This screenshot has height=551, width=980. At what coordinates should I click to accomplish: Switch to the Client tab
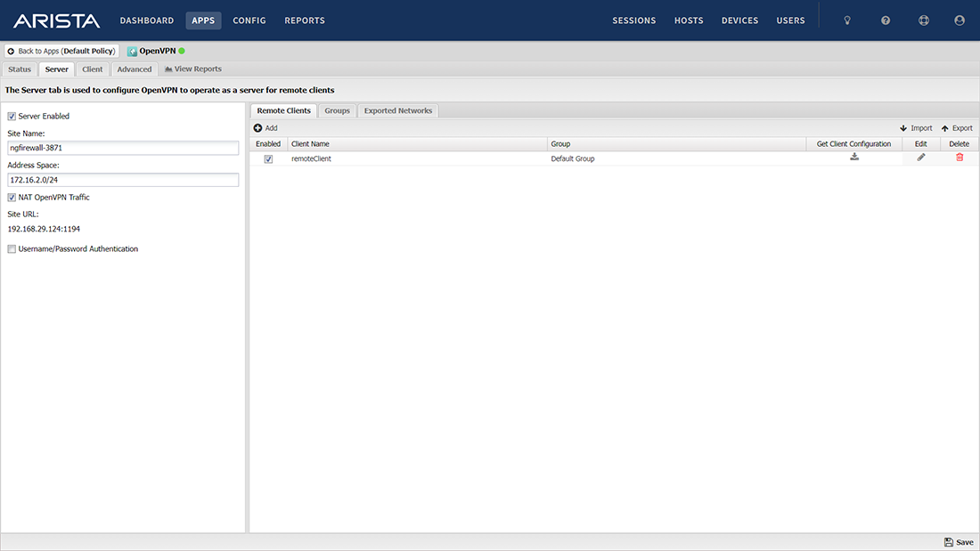pyautogui.click(x=93, y=69)
